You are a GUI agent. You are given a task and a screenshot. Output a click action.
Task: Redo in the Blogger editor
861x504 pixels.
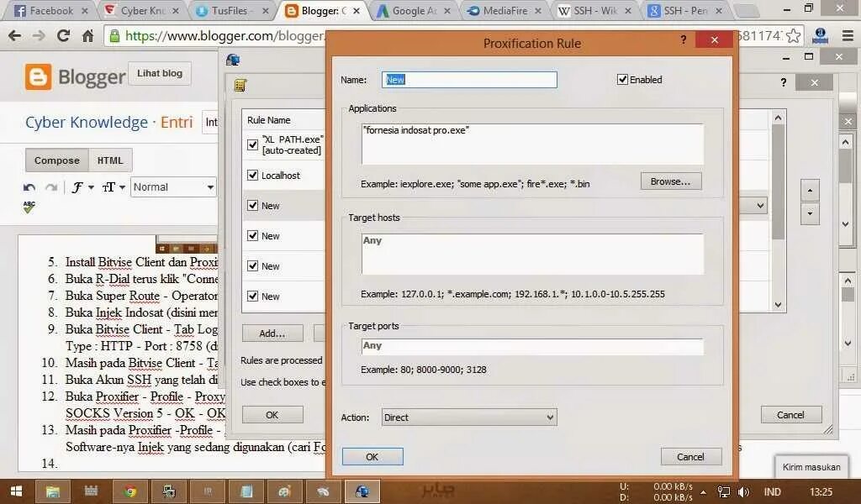(x=51, y=187)
